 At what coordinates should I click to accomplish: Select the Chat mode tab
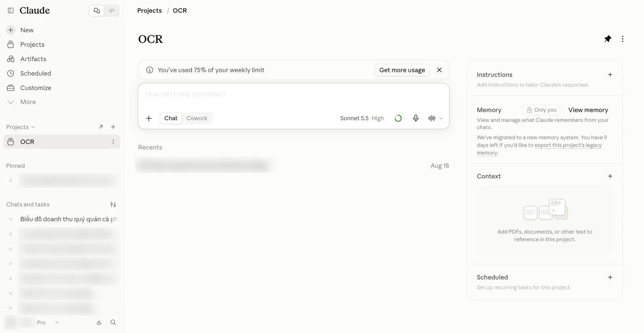171,119
